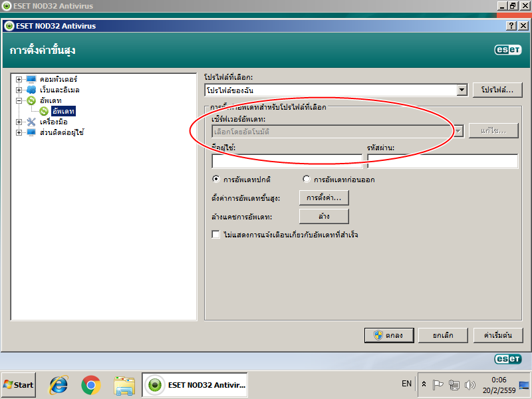This screenshot has width=532, height=399.
Task: Expand the เว็บและอีเมล tree node
Action: click(19, 90)
